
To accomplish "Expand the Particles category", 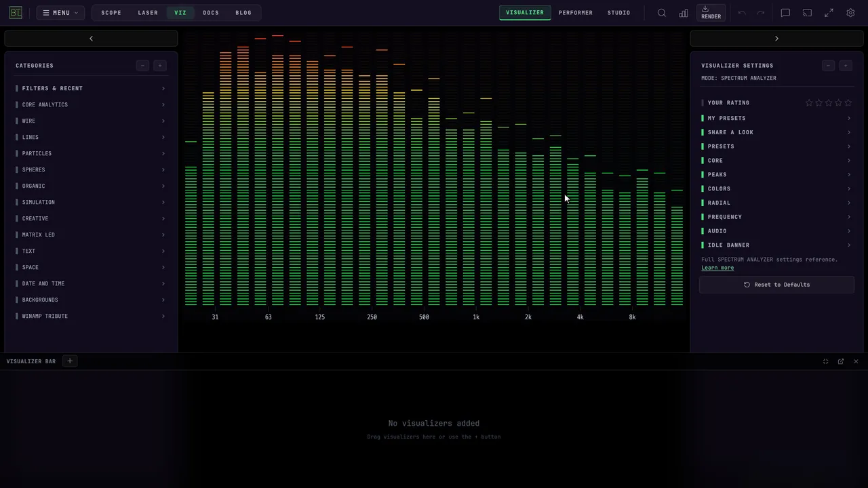I will tap(91, 153).
